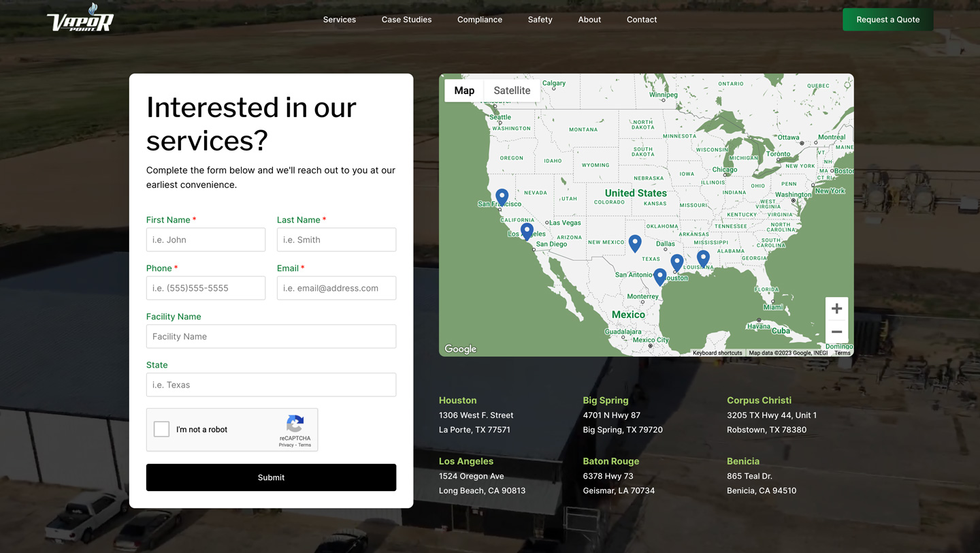Click the Vapor Point logo
The image size is (980, 553).
pyautogui.click(x=80, y=19)
